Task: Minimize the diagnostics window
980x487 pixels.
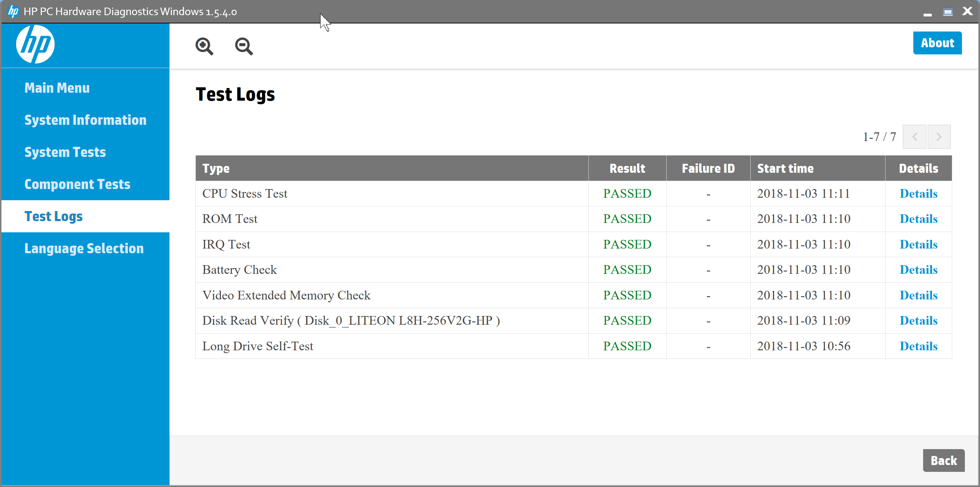Action: [927, 13]
